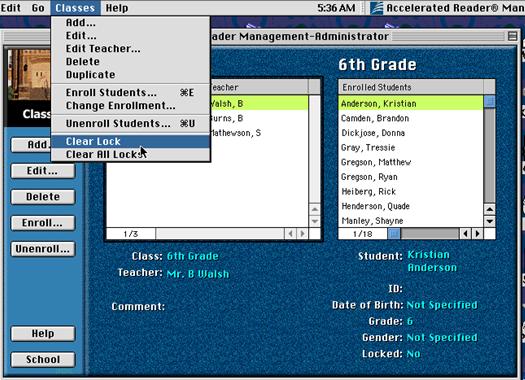Screen dimensions: 525x380
Task: Click up arrow of Enrolled Students scrollbar
Action: (490, 209)
